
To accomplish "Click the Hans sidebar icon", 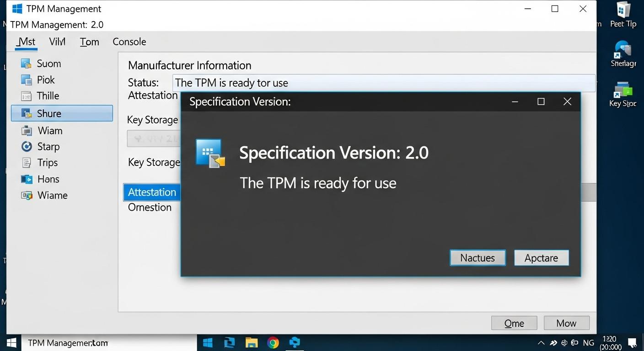I will (x=26, y=179).
